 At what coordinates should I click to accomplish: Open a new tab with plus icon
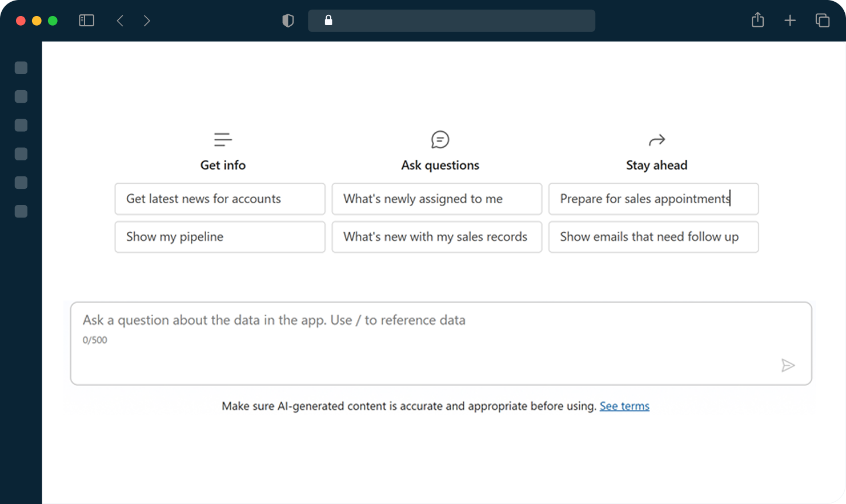pyautogui.click(x=790, y=21)
